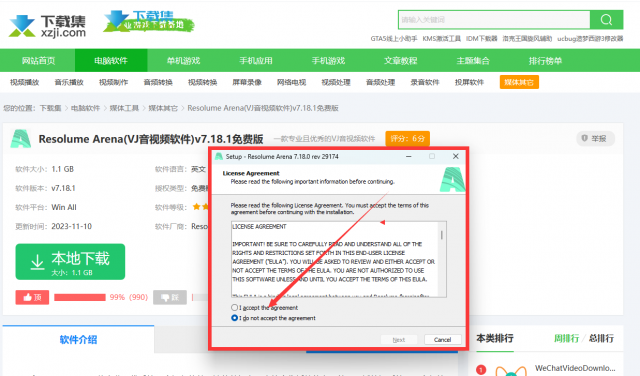
Task: Click the green 本地下载 download button
Action: coord(70,262)
